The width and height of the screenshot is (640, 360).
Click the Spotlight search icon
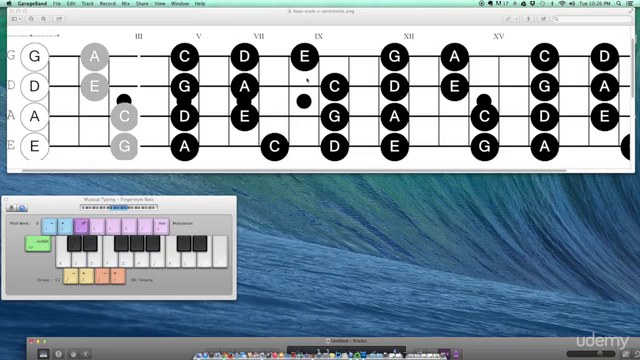619,3
